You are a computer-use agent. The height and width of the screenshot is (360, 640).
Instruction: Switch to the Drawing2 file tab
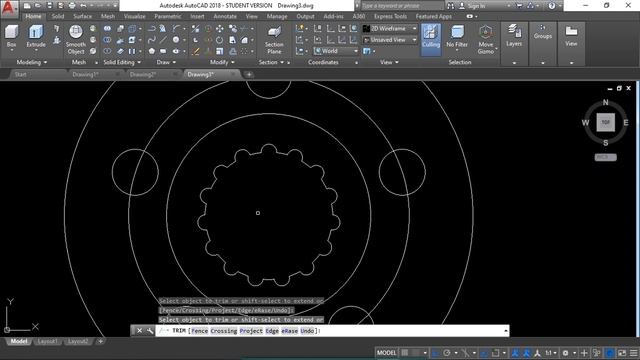point(143,74)
